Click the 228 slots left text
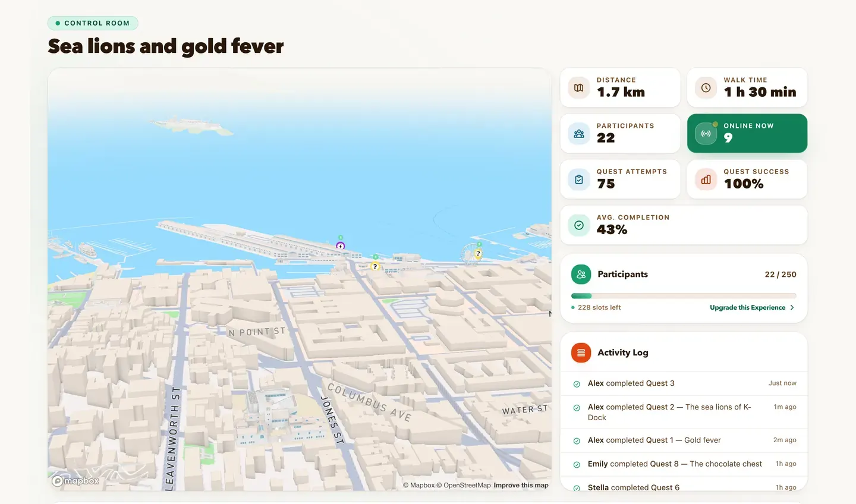856x504 pixels. click(x=599, y=307)
